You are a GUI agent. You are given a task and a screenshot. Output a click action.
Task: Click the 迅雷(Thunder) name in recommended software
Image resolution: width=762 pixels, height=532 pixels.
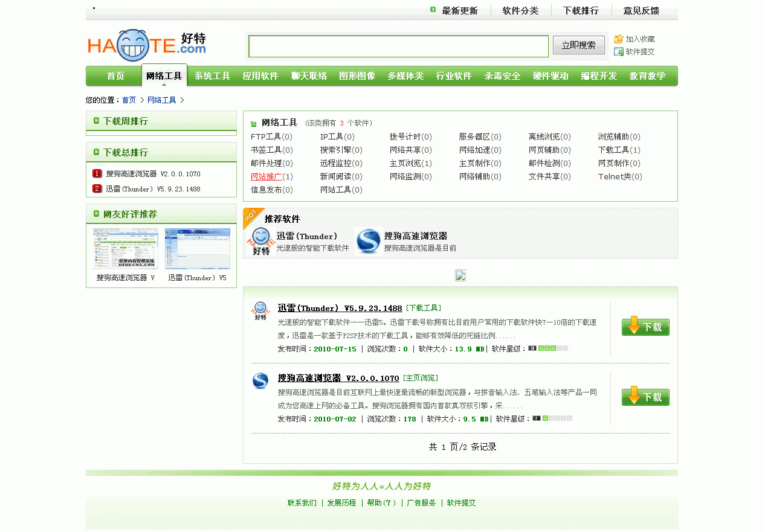click(307, 236)
